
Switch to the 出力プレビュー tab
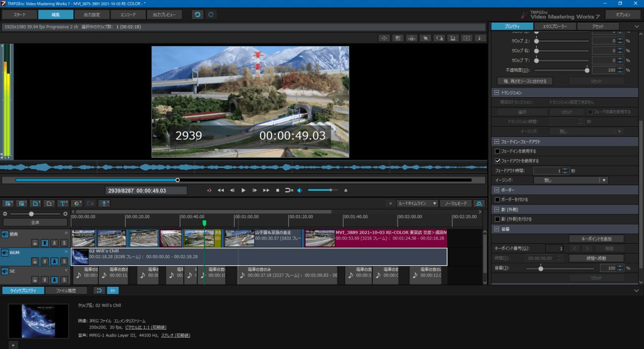point(165,14)
